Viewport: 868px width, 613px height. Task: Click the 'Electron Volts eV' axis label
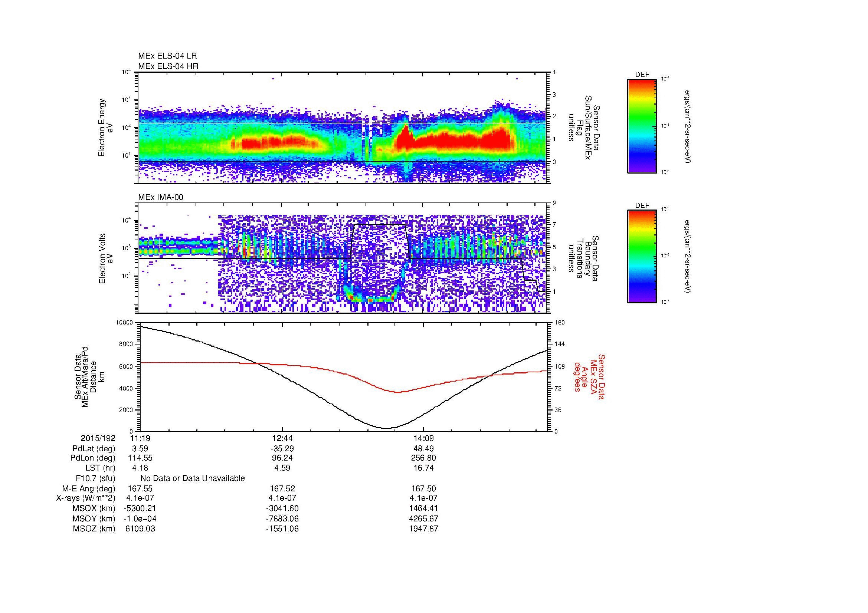(x=105, y=259)
